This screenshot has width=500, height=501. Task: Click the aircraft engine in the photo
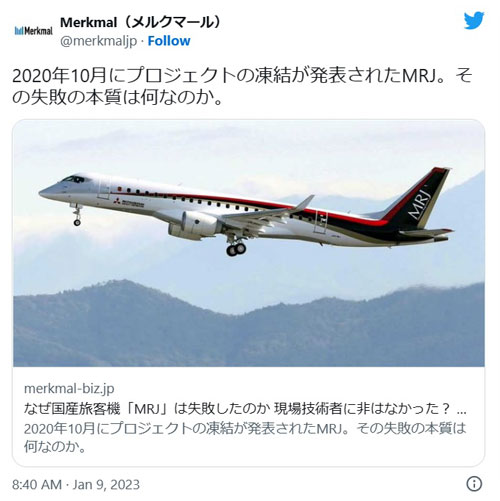193,224
